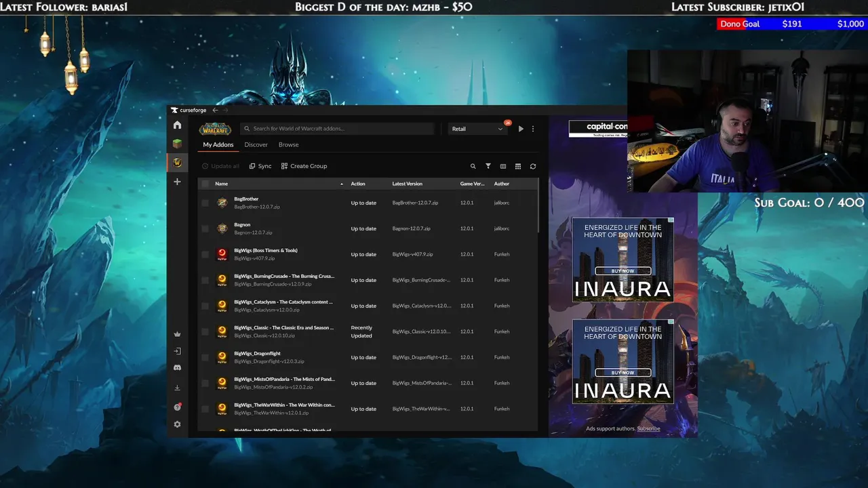Image resolution: width=868 pixels, height=488 pixels.
Task: Click the BigWigs-v407.9.zip latest version cell
Action: [412, 254]
